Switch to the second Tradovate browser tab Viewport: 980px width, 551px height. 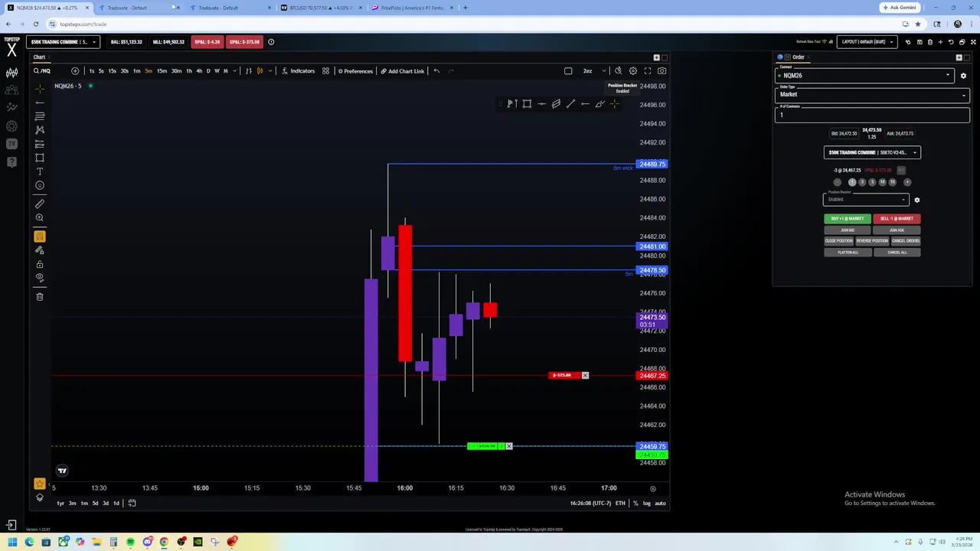pyautogui.click(x=228, y=8)
